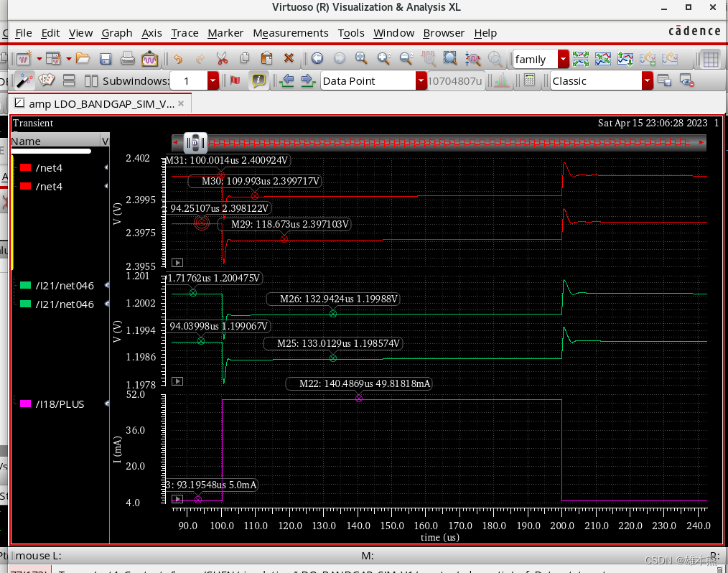Cut the selection with the scissors icon

coord(222,58)
